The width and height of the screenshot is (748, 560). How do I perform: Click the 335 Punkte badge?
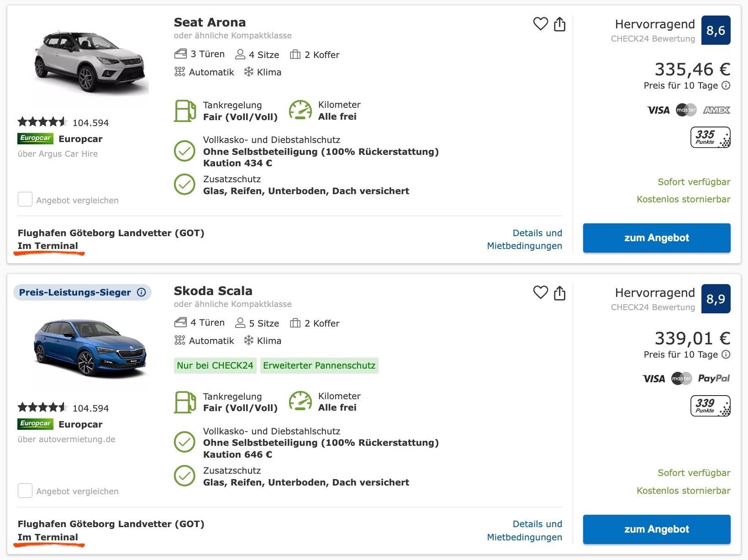(x=710, y=137)
